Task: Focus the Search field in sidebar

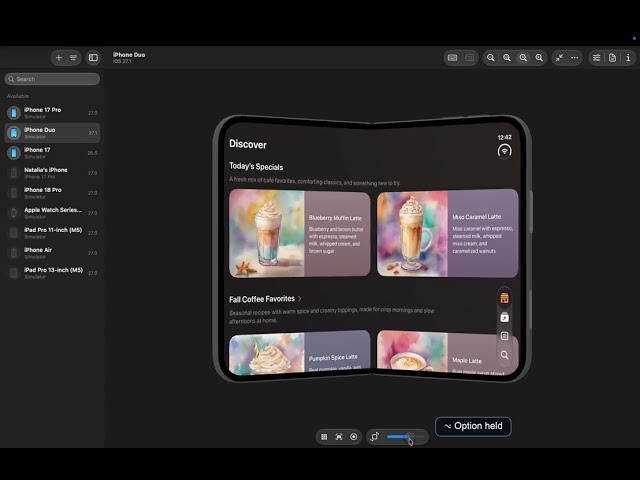Action: [52, 79]
